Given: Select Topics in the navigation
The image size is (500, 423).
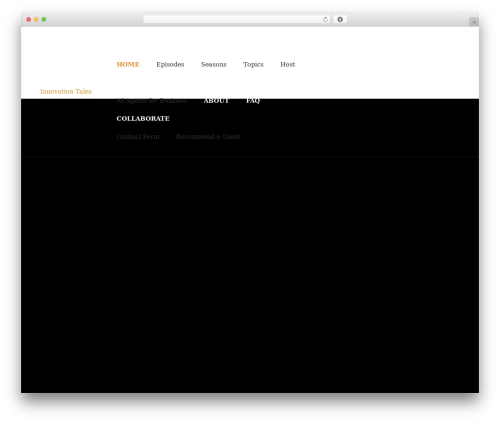Looking at the screenshot, I should click(x=253, y=64).
